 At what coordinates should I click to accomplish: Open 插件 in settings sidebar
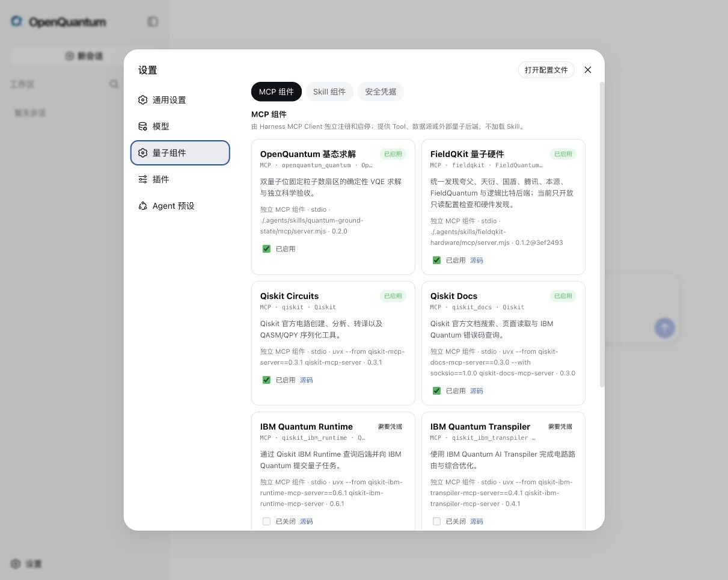tap(180, 179)
